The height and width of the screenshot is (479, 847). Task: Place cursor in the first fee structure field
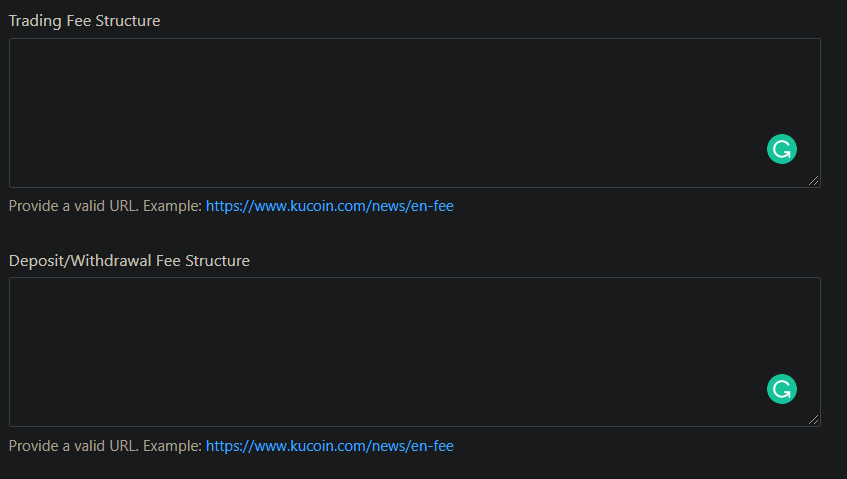click(x=380, y=112)
